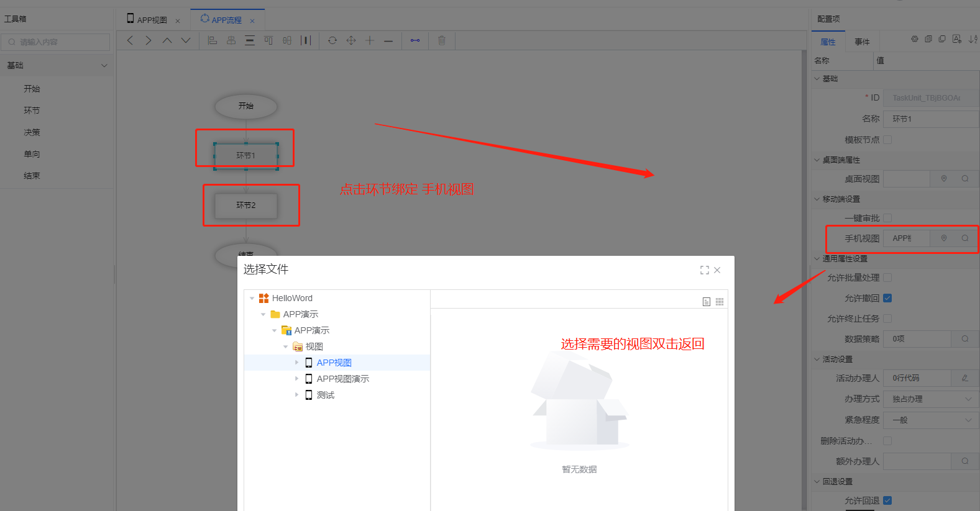Click the four-arrow move icon in toolbar

tap(351, 40)
